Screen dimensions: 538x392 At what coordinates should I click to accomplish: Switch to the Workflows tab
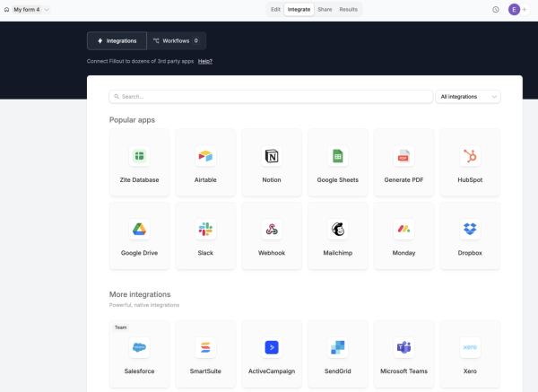(177, 41)
